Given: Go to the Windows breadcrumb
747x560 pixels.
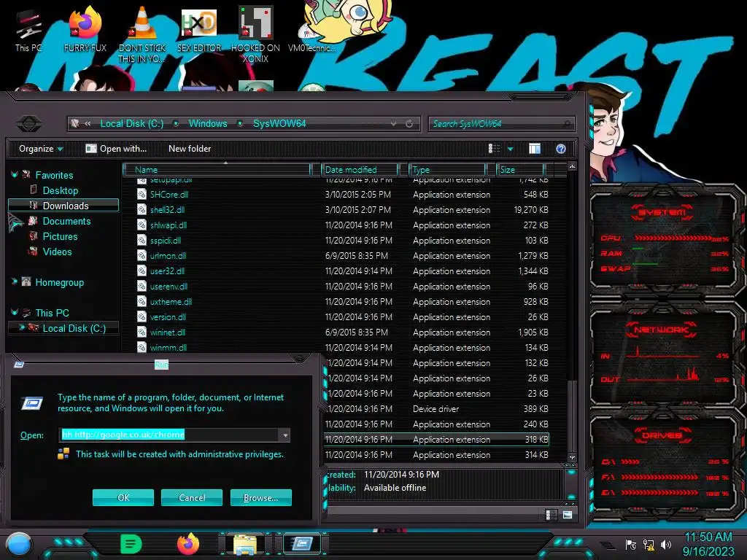Looking at the screenshot, I should tap(208, 124).
